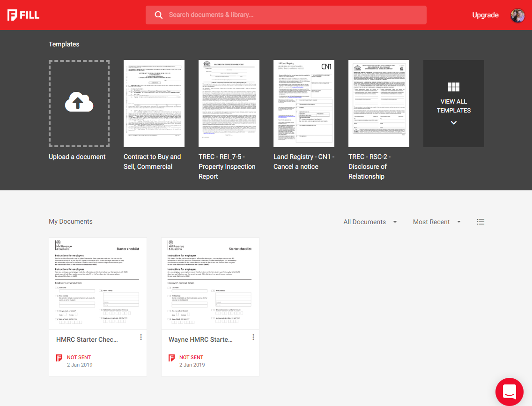This screenshot has width=532, height=406.
Task: Open the All Documents filter dropdown
Action: pyautogui.click(x=370, y=222)
